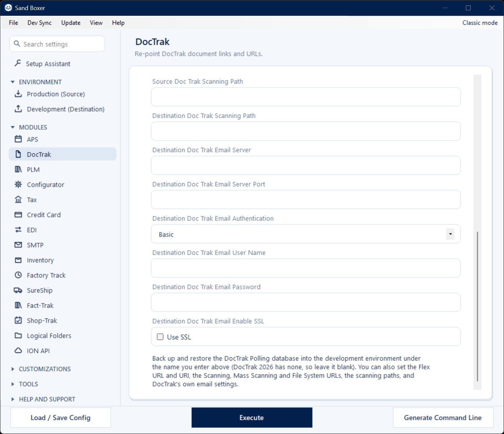
Task: Click the Configurator gear icon
Action: pos(18,184)
